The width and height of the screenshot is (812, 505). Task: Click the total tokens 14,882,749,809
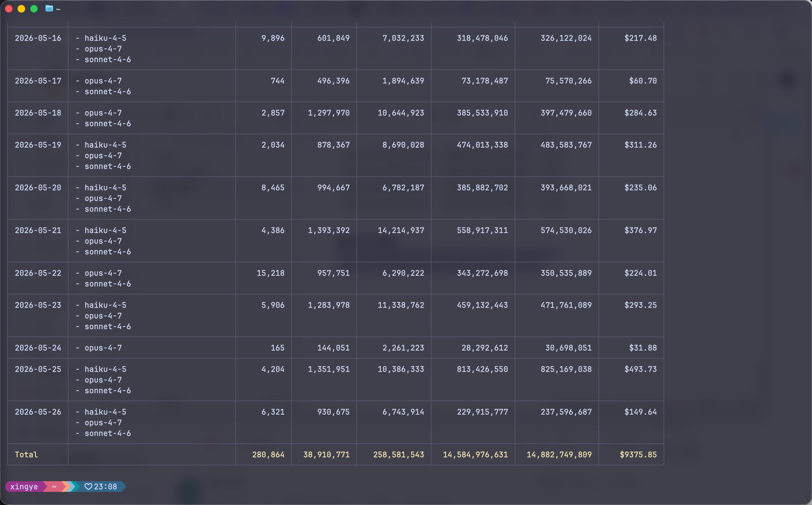[559, 454]
